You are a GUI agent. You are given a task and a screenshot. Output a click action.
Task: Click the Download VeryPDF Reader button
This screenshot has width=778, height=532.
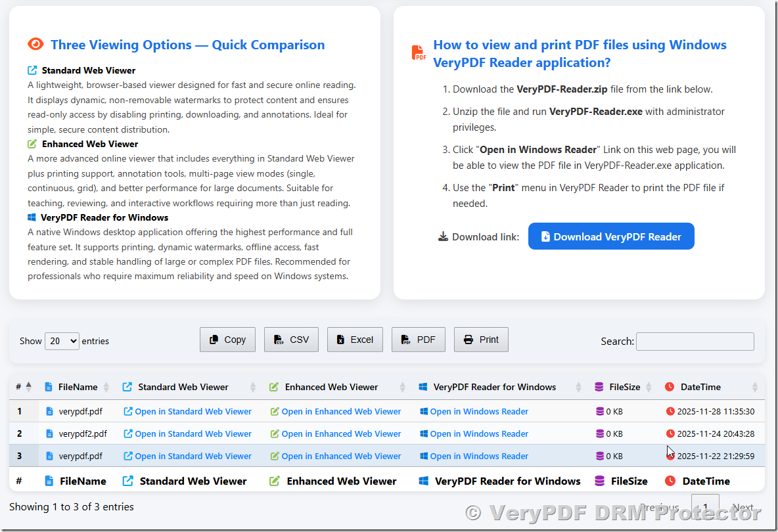611,236
